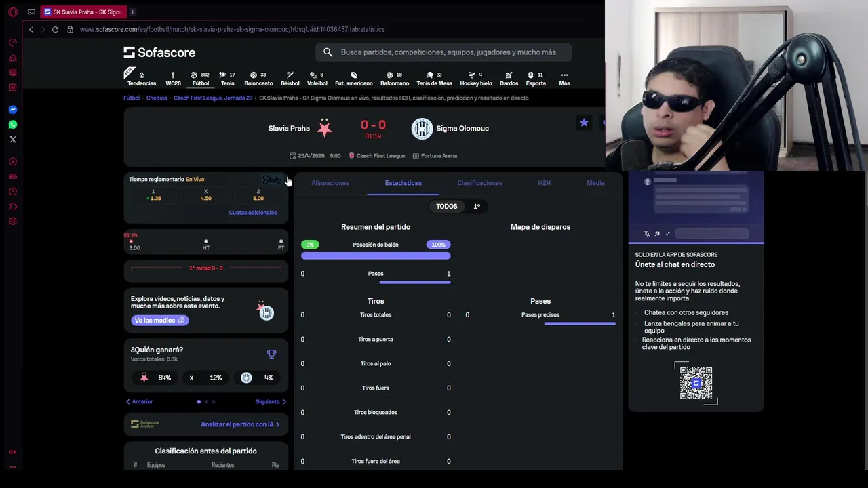Switch to Estadísticas tab
The height and width of the screenshot is (488, 868).
(403, 183)
